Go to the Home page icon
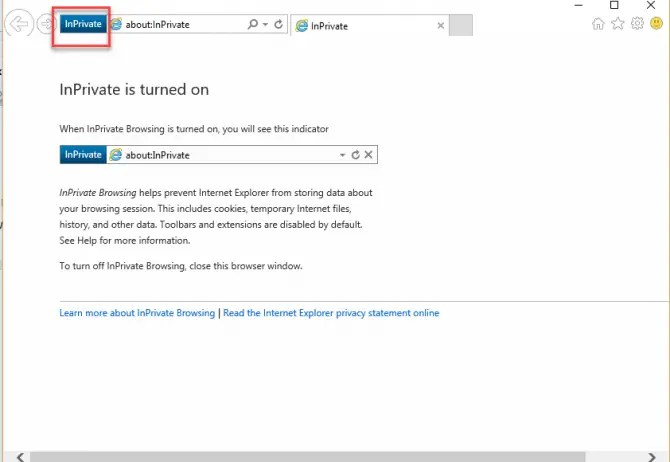 [x=598, y=24]
